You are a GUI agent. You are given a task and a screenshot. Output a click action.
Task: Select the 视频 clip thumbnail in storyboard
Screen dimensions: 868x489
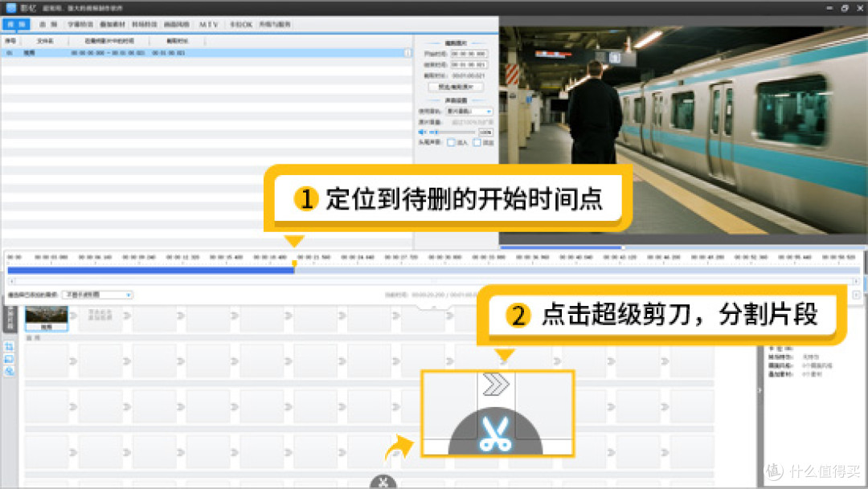tap(47, 318)
